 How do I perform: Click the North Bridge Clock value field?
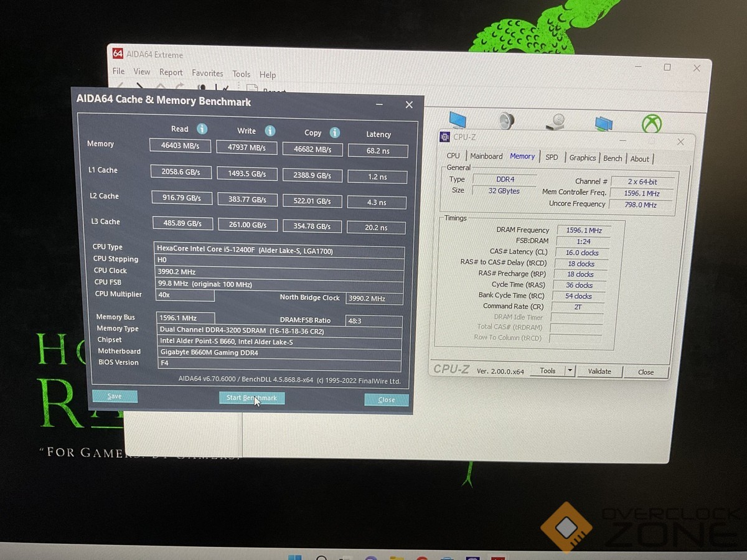(x=375, y=299)
